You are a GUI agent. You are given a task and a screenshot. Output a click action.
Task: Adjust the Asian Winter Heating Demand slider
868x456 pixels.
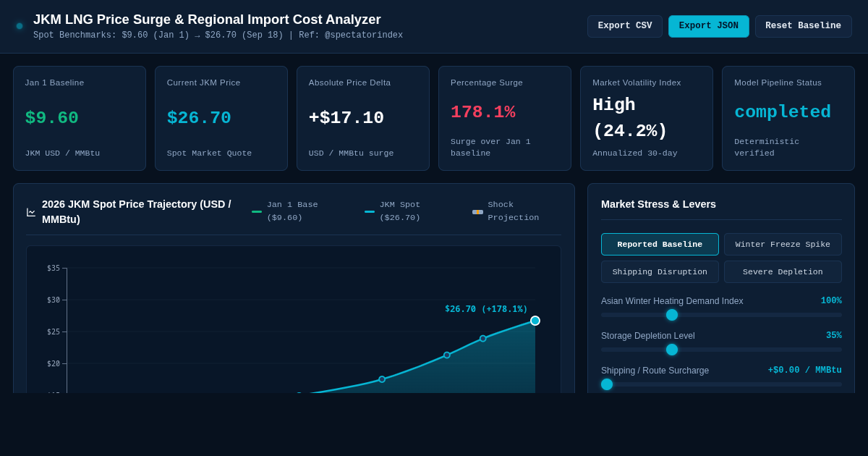721,315
